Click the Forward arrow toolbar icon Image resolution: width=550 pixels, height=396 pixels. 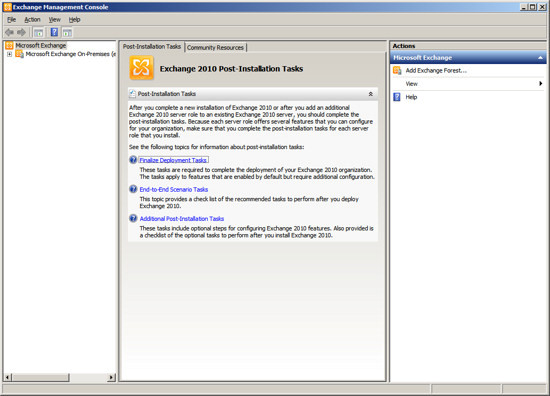tap(21, 33)
